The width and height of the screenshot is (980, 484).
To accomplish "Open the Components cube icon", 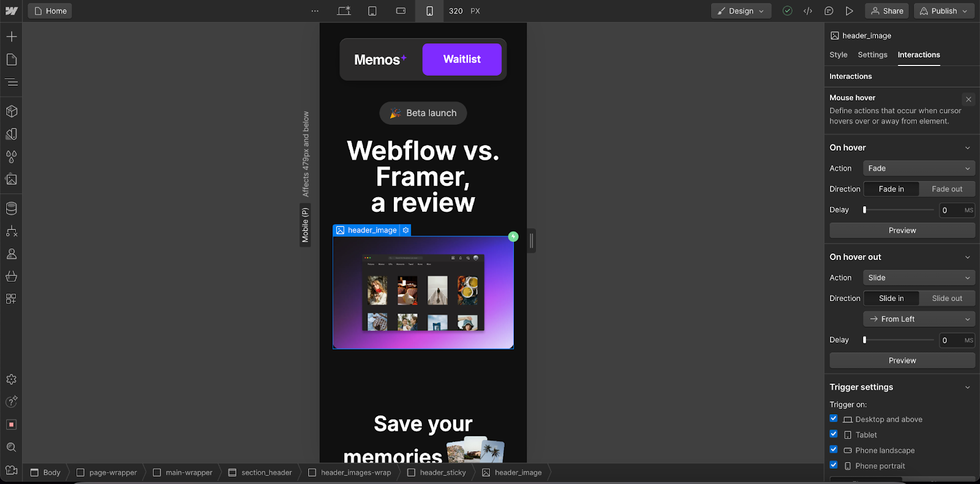I will click(12, 111).
